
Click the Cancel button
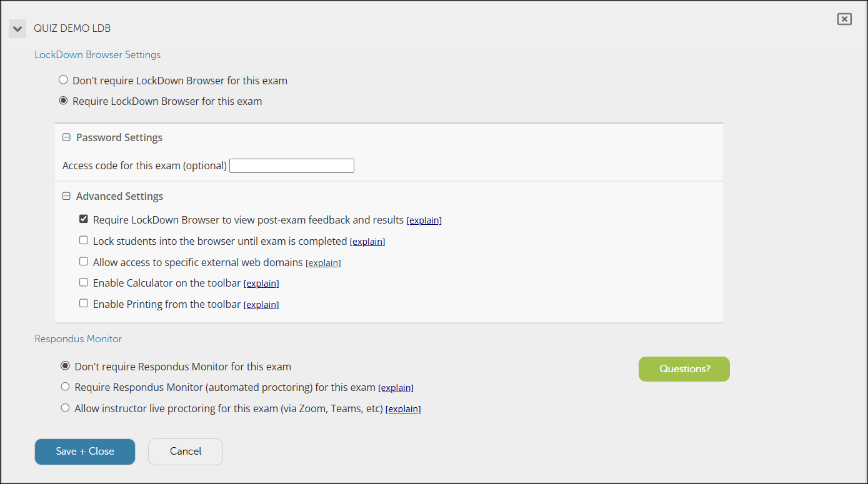[x=186, y=452]
